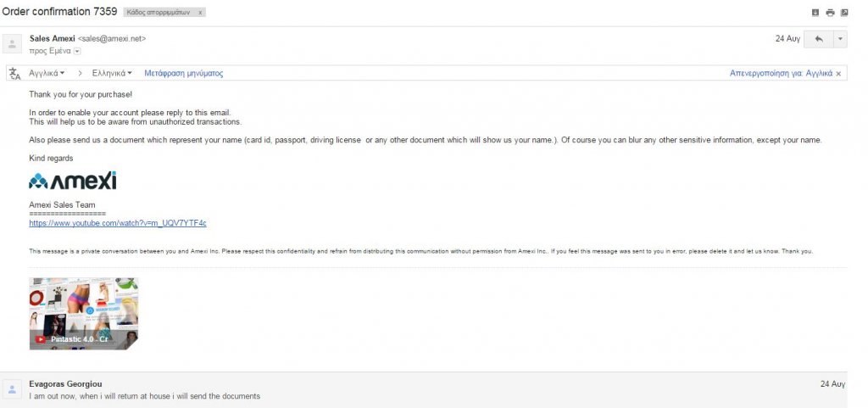Screen dimensions: 868x408
Task: Click the 'Κάδος απορριμμάτων' label tag
Action: 159,14
